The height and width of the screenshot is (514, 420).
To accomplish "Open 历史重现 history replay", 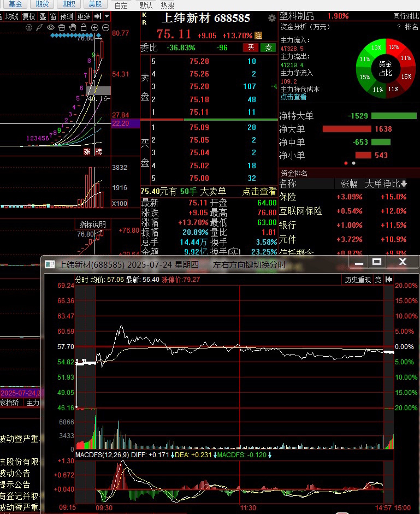I will click(358, 280).
